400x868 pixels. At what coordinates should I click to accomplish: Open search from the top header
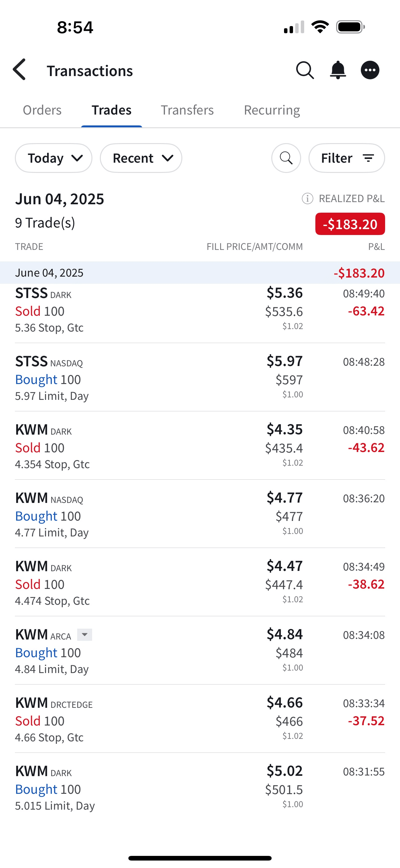click(x=305, y=70)
